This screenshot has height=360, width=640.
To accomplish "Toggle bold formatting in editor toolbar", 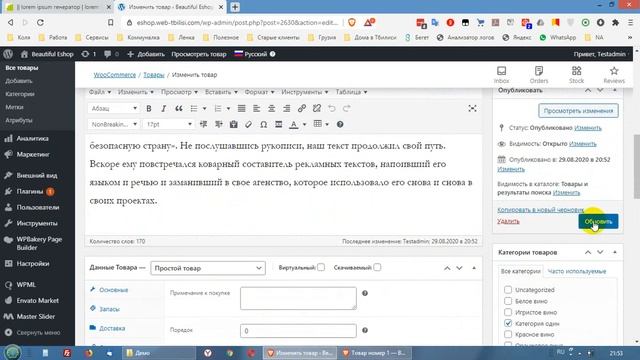I will pyautogui.click(x=149, y=108).
